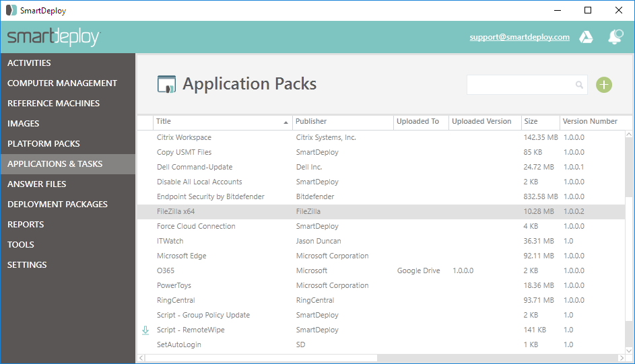Click version 1.0.0.1 for Dell Command-Update
The height and width of the screenshot is (364, 635).
(574, 167)
